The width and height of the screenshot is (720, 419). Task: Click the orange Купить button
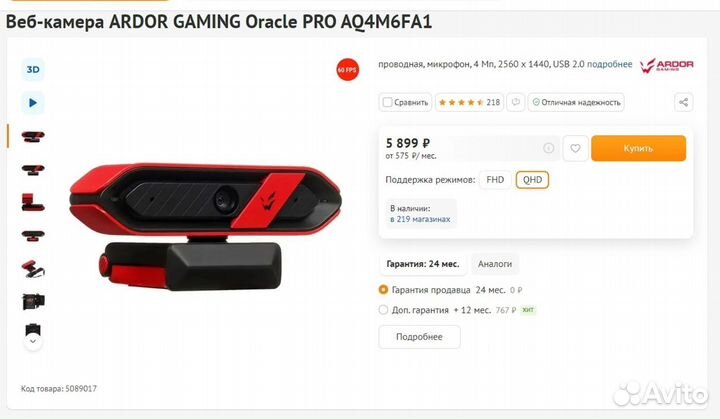tap(638, 148)
